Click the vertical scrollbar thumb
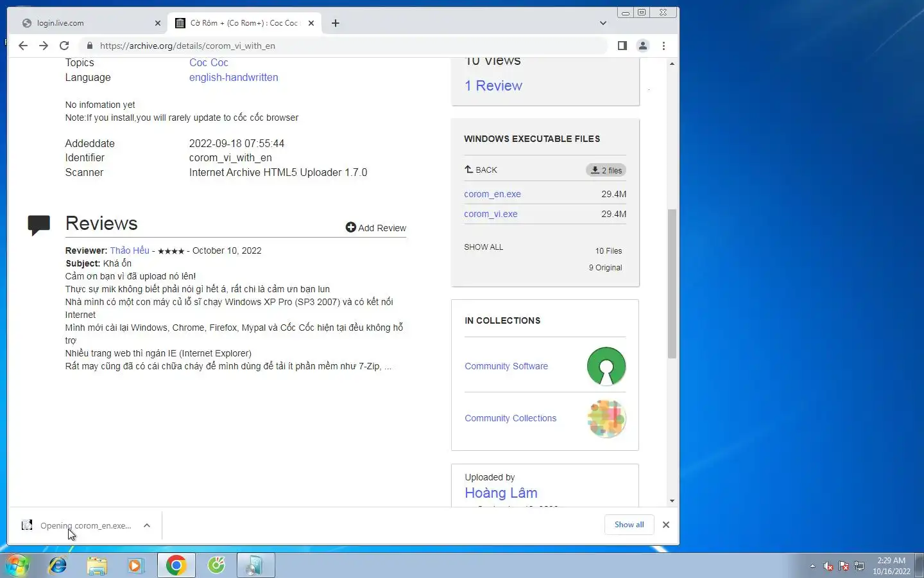924x578 pixels. 672,283
